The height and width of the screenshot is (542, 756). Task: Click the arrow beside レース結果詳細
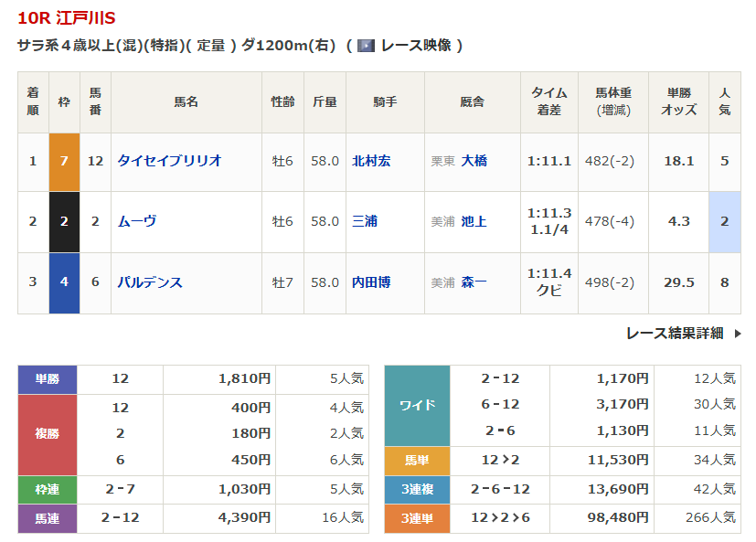pyautogui.click(x=738, y=334)
